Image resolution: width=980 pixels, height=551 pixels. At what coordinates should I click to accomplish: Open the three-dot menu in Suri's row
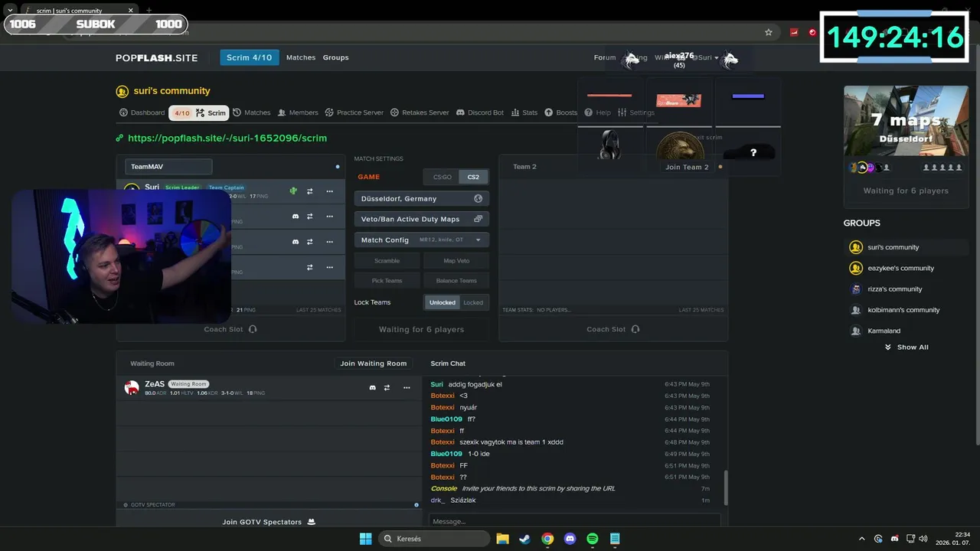click(x=330, y=191)
